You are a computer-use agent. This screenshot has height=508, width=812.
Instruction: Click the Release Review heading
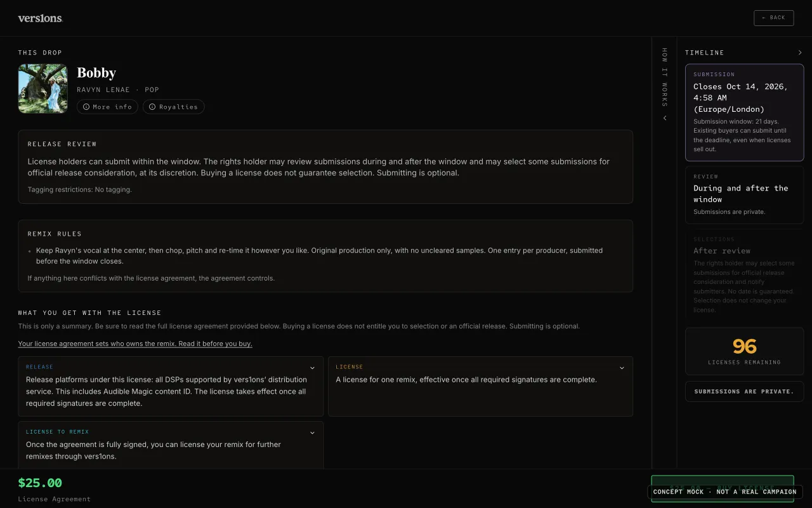click(62, 144)
